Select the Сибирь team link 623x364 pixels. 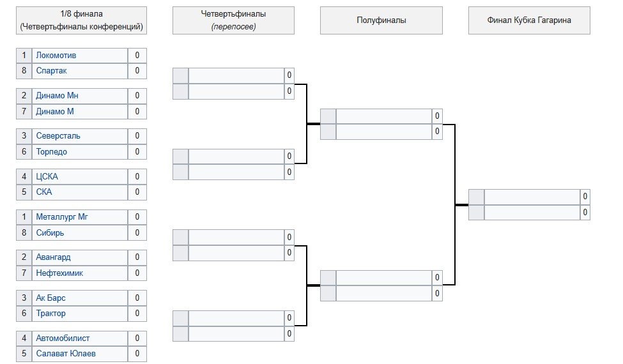point(50,233)
